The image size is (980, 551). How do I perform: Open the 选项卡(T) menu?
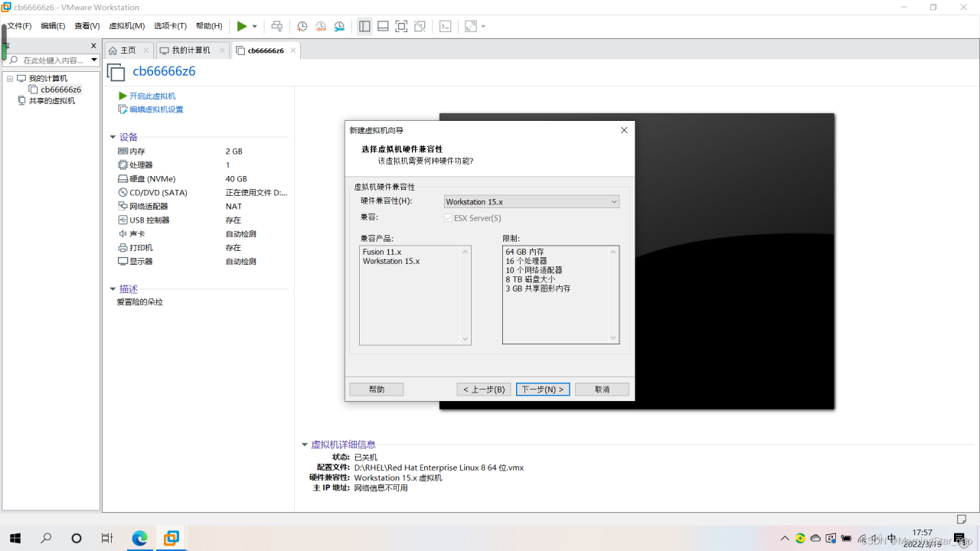point(170,26)
